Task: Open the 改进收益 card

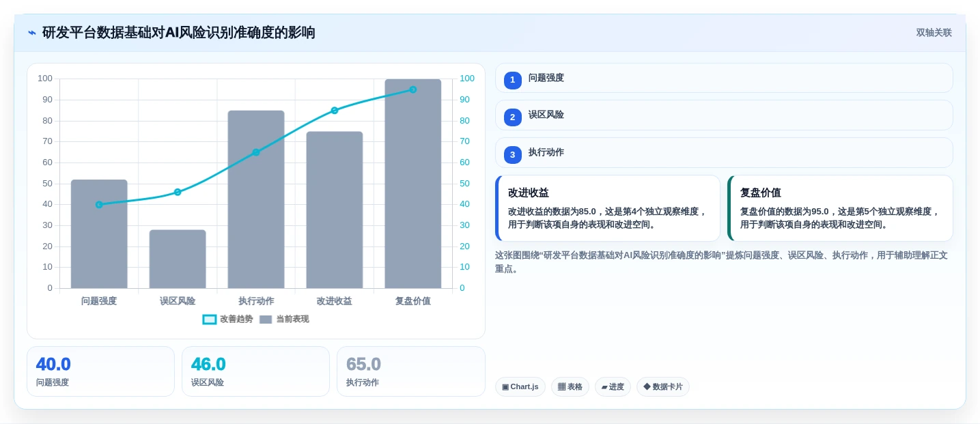Action: [x=608, y=208]
